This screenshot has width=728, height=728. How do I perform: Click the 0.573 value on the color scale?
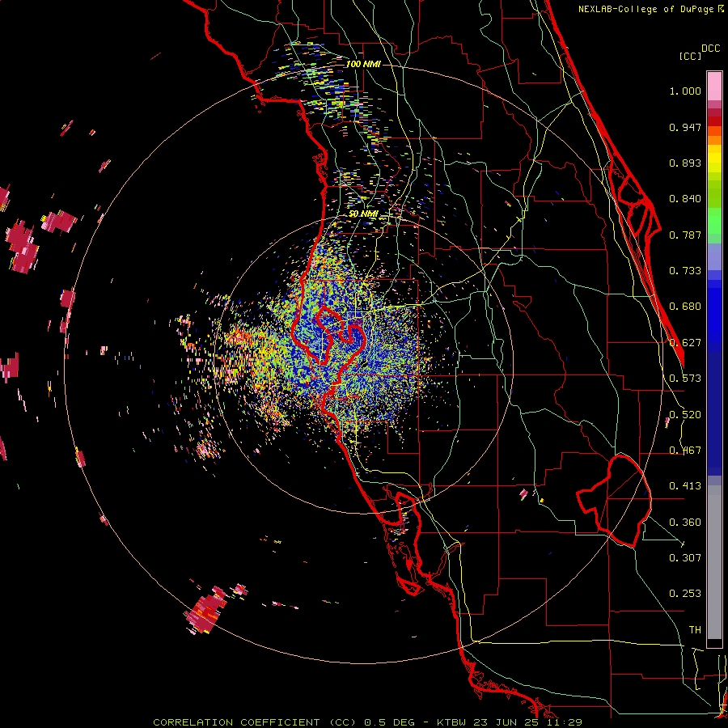click(x=685, y=379)
